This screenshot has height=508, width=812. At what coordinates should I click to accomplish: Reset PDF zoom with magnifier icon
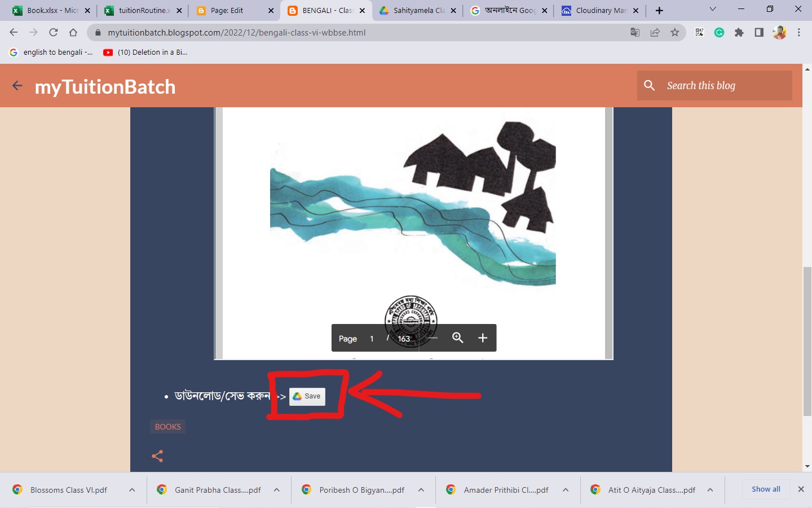(x=458, y=338)
